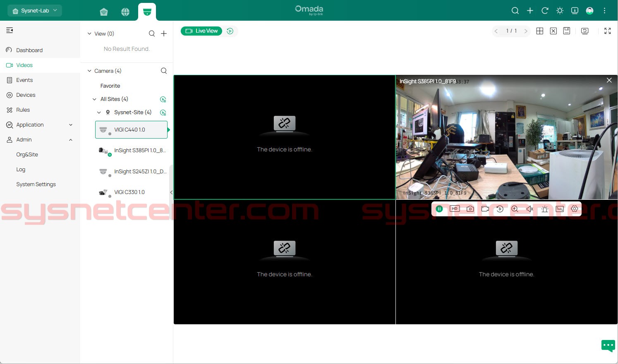Toggle HD stream quality

pos(455,209)
